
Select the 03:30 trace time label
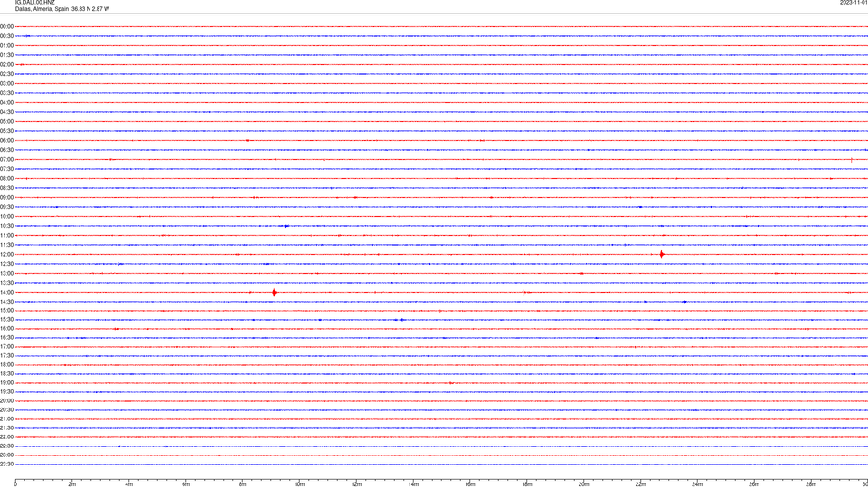pos(6,93)
